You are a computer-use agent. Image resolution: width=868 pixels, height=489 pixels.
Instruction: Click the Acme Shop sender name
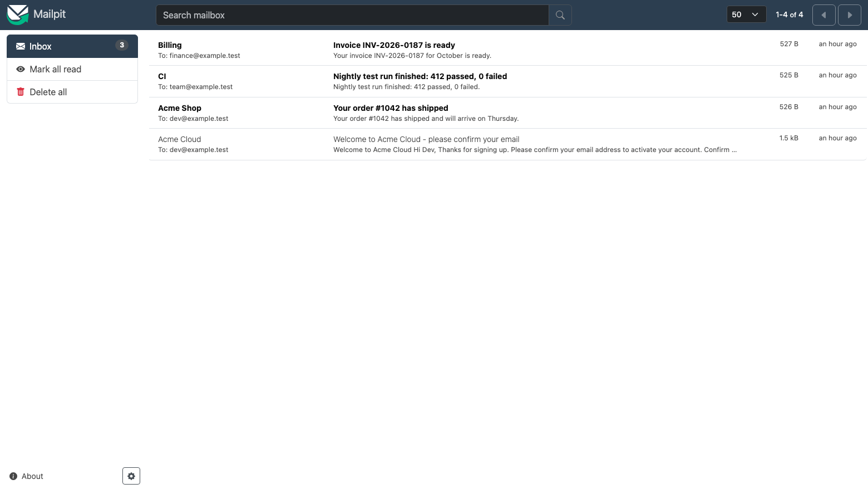coord(180,108)
